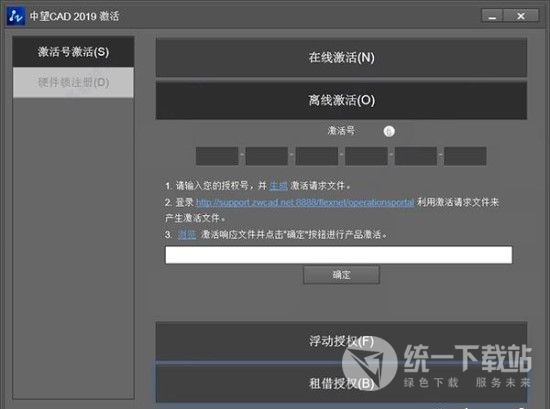Focus the fourth activation code field
This screenshot has height=409, width=550.
point(366,156)
